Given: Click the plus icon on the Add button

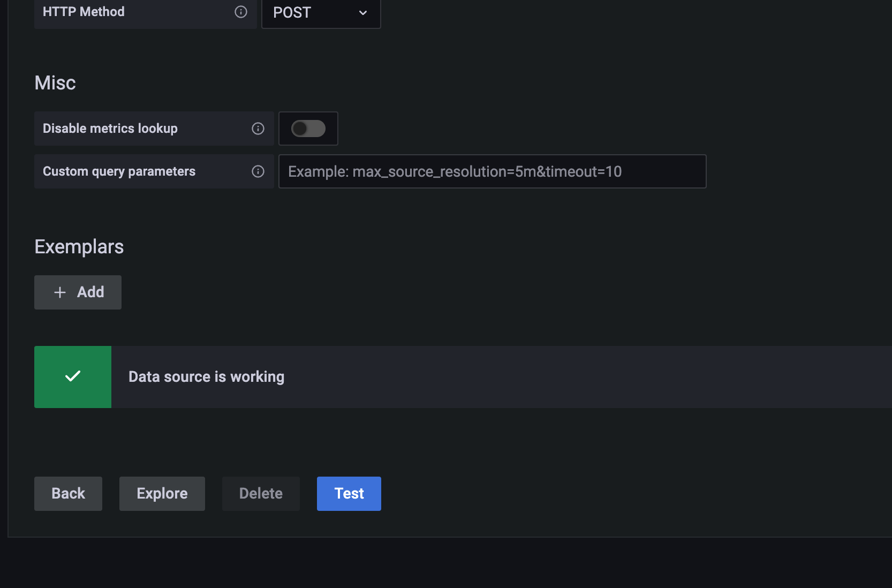Looking at the screenshot, I should [60, 292].
